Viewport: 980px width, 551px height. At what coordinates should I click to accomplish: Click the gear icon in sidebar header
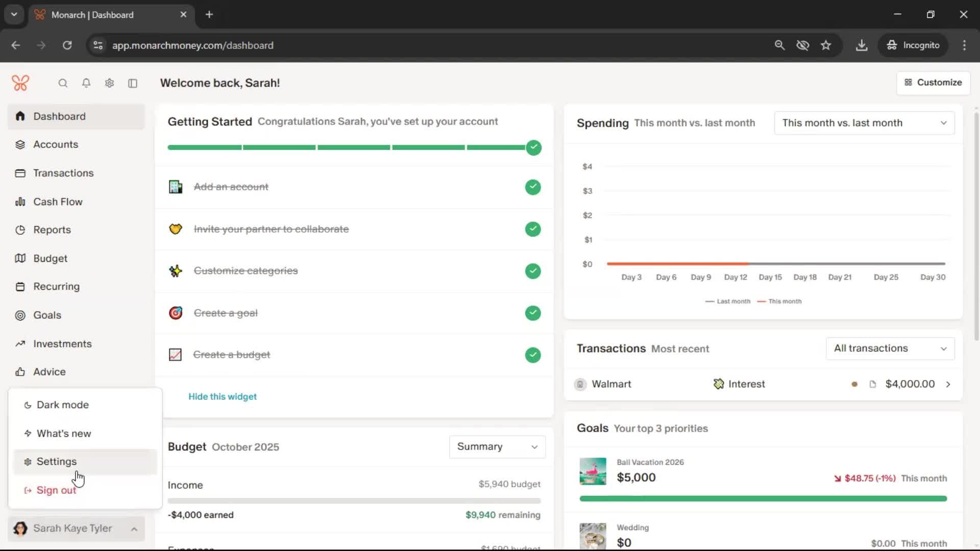[x=109, y=83]
